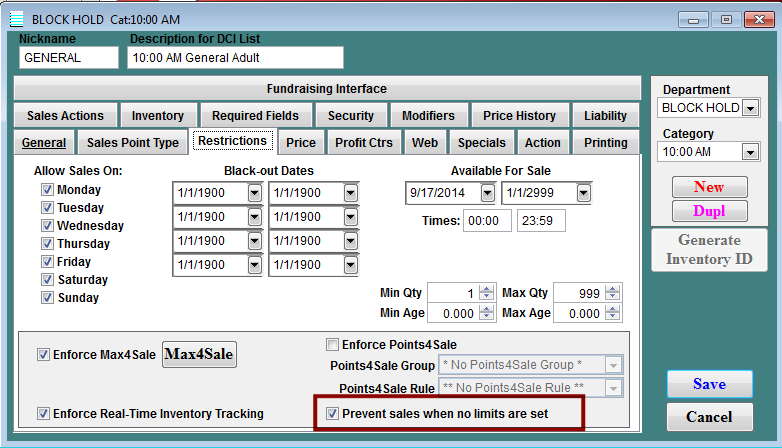Screen dimensions: 782x448
Task: Open first row right black-out date picker
Action: [x=351, y=193]
